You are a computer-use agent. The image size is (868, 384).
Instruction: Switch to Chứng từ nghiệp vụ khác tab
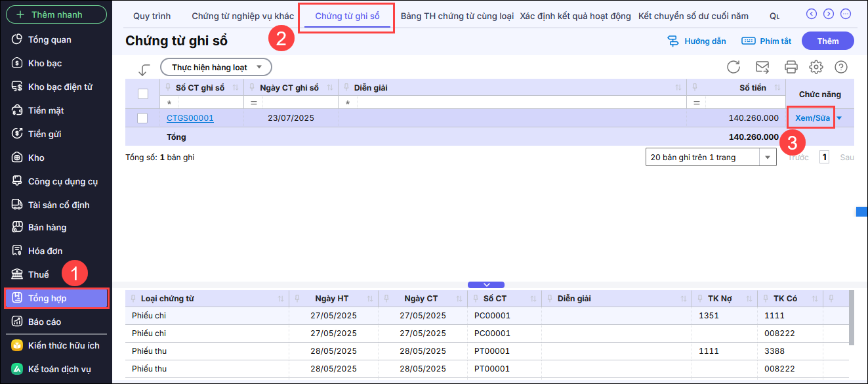[x=243, y=16]
